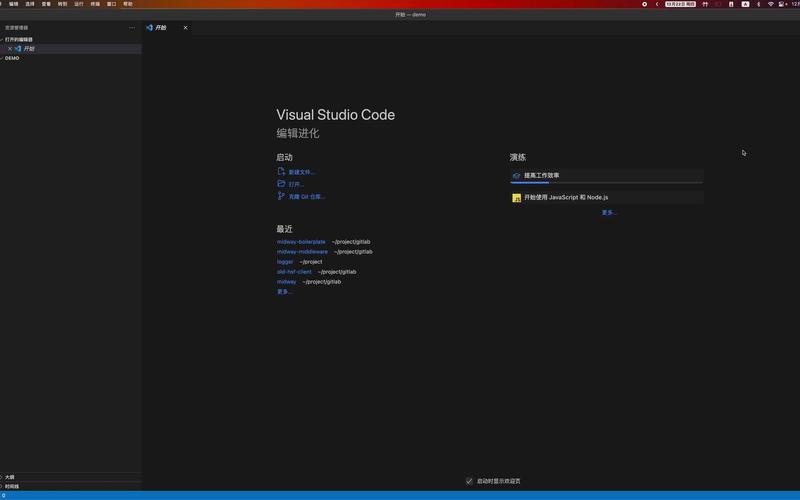Click the blue status bar

click(x=400, y=495)
